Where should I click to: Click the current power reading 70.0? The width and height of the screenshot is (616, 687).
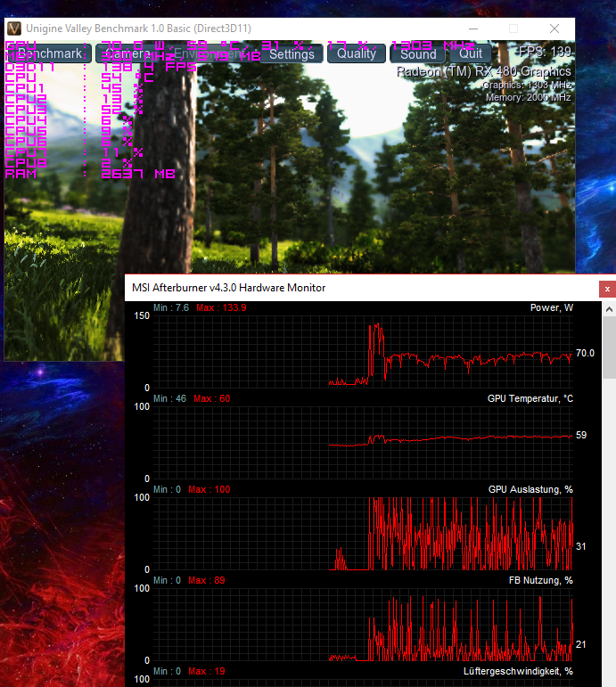tap(585, 353)
